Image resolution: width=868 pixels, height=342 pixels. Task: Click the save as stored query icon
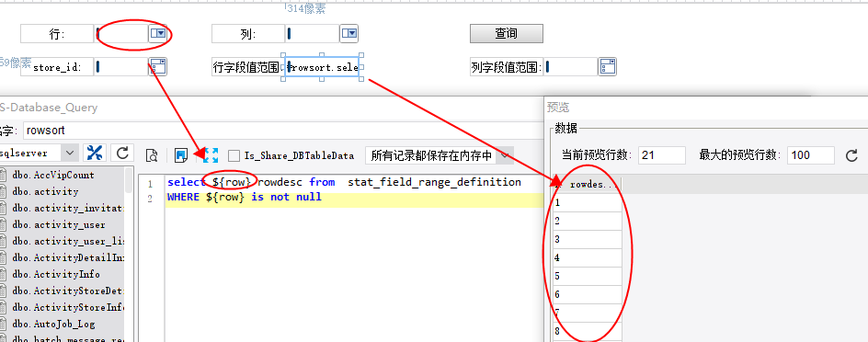coord(181,155)
